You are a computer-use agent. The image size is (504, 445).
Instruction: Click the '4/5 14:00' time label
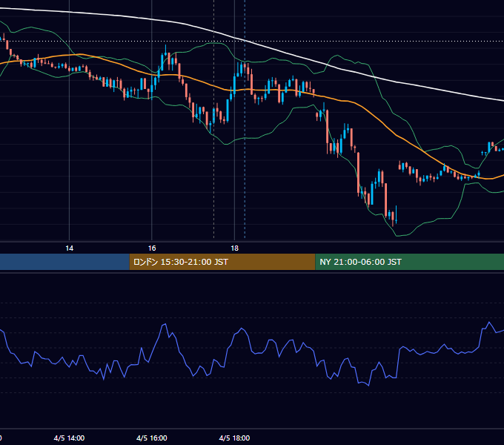point(69,438)
